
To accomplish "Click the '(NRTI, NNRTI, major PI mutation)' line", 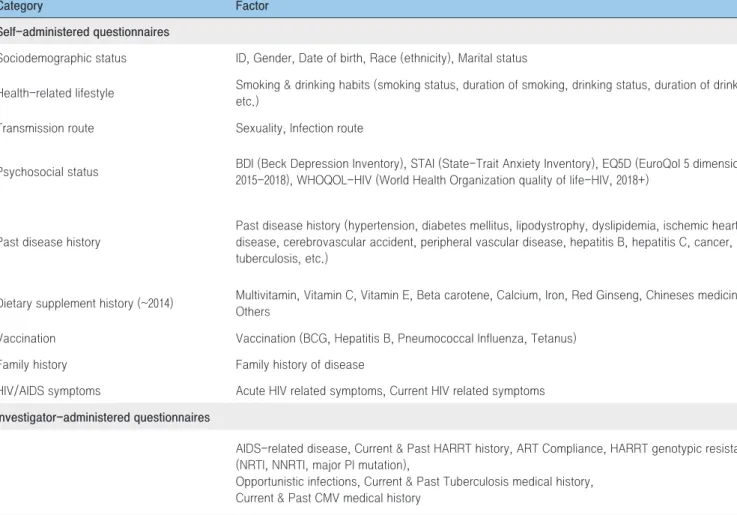I will click(x=322, y=465).
